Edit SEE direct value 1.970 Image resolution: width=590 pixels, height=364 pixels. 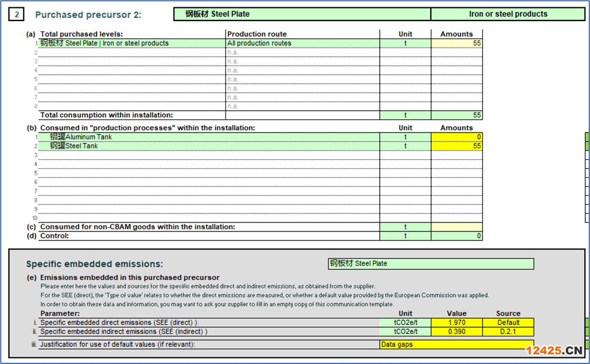456,322
